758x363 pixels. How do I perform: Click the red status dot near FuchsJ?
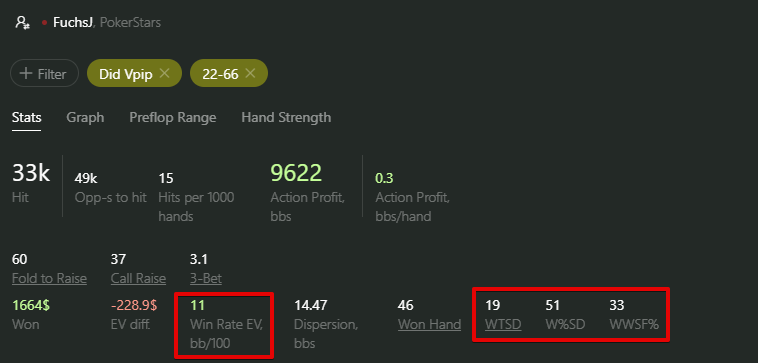click(x=44, y=23)
